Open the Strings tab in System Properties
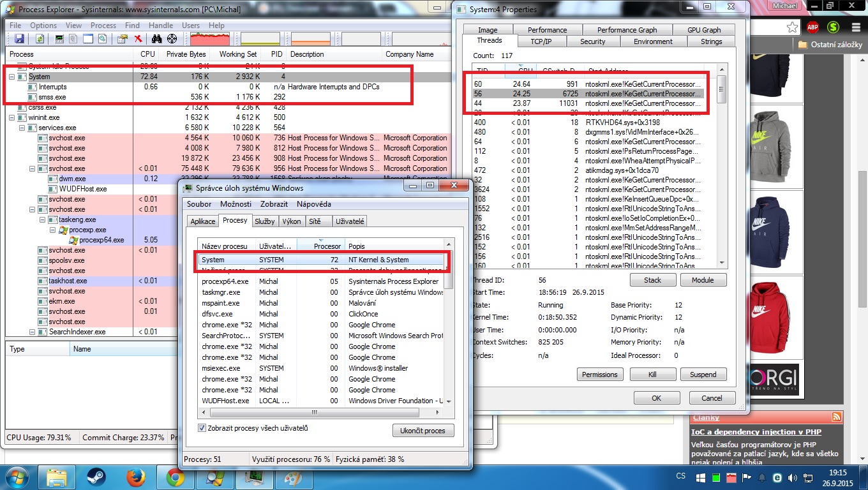Screen dimensions: 868x490 (711, 41)
